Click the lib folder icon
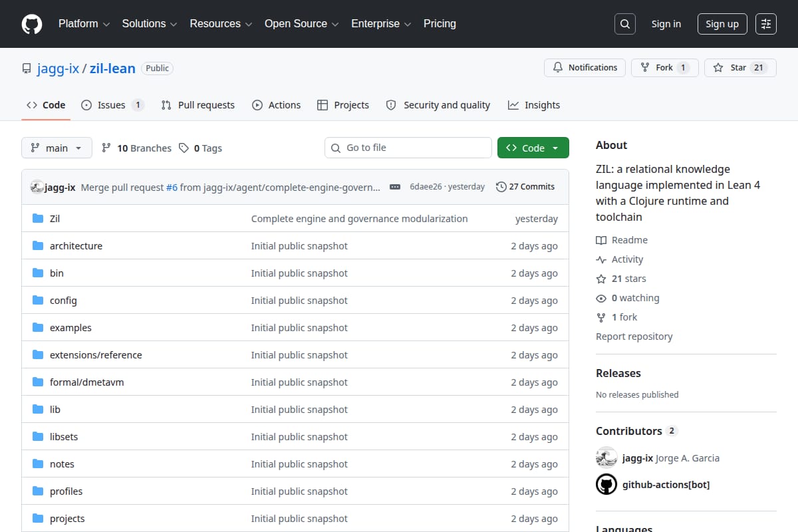This screenshot has height=532, width=798. click(x=38, y=410)
